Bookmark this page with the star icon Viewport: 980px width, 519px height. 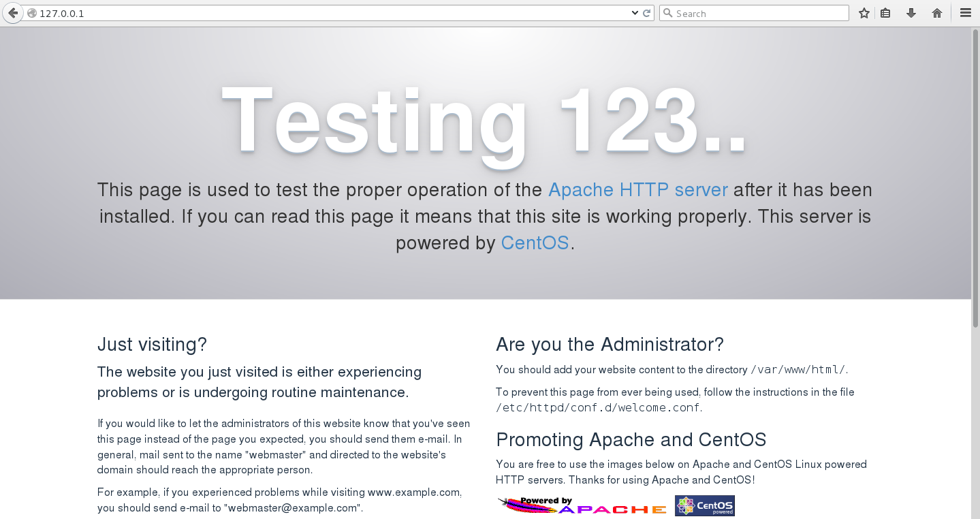tap(864, 13)
